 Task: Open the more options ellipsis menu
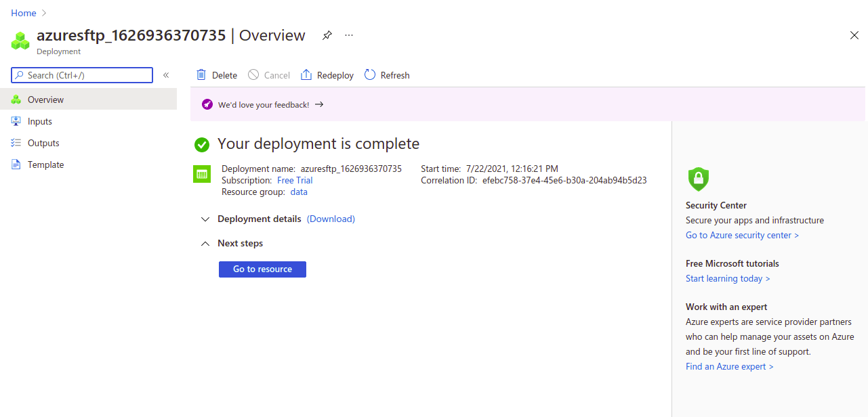click(x=349, y=35)
